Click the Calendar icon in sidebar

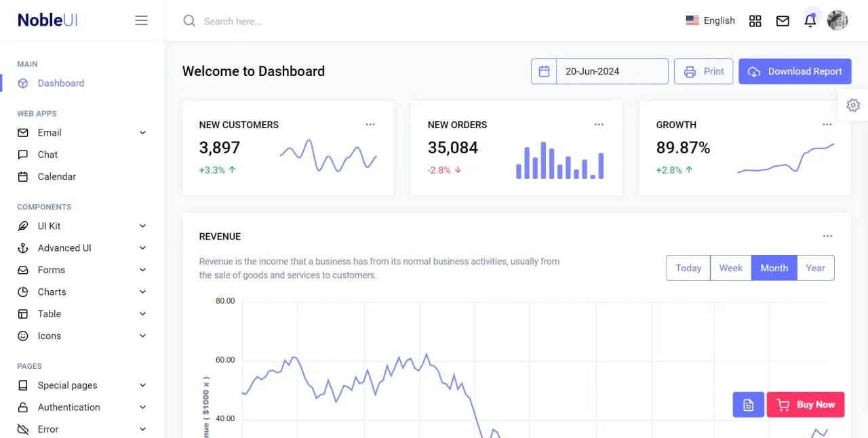click(23, 176)
